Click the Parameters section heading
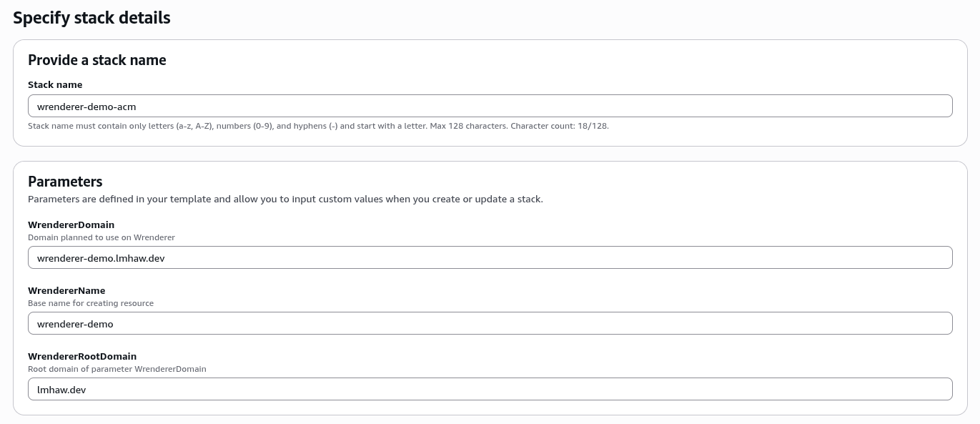 point(65,182)
